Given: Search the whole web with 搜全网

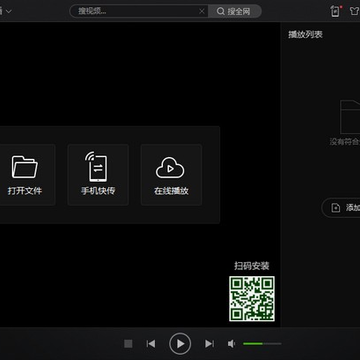Looking at the screenshot, I should (234, 11).
